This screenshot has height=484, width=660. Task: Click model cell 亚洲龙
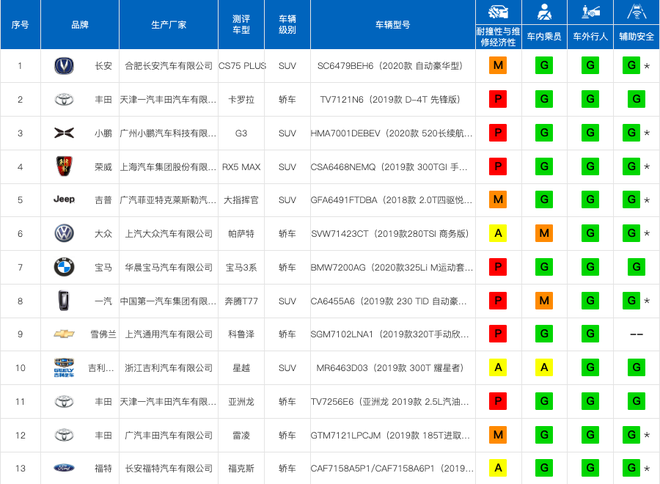tap(241, 402)
